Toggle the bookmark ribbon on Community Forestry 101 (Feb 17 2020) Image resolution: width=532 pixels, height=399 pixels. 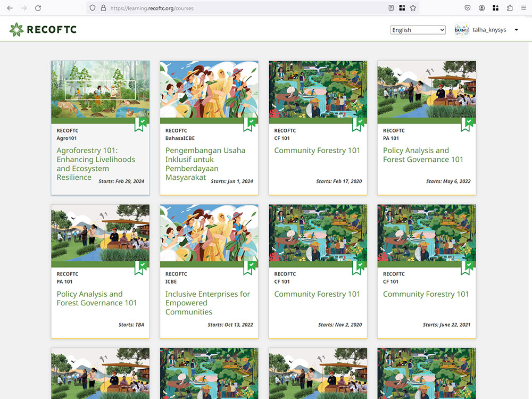click(358, 123)
